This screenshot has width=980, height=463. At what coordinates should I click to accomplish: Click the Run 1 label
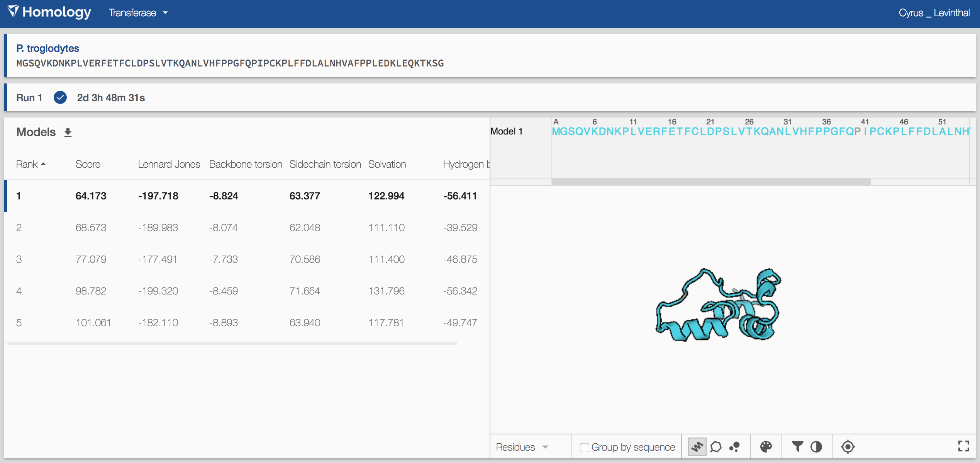click(29, 98)
